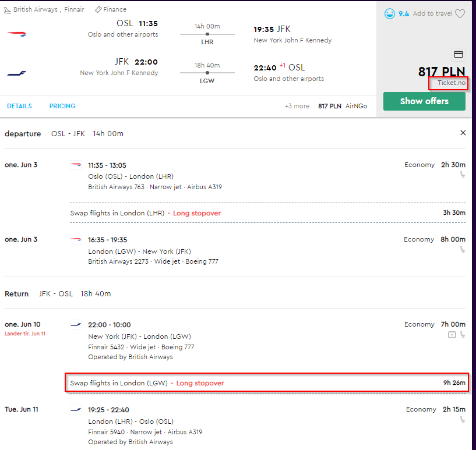Click the JFK 22:00 departure time

pyautogui.click(x=136, y=62)
